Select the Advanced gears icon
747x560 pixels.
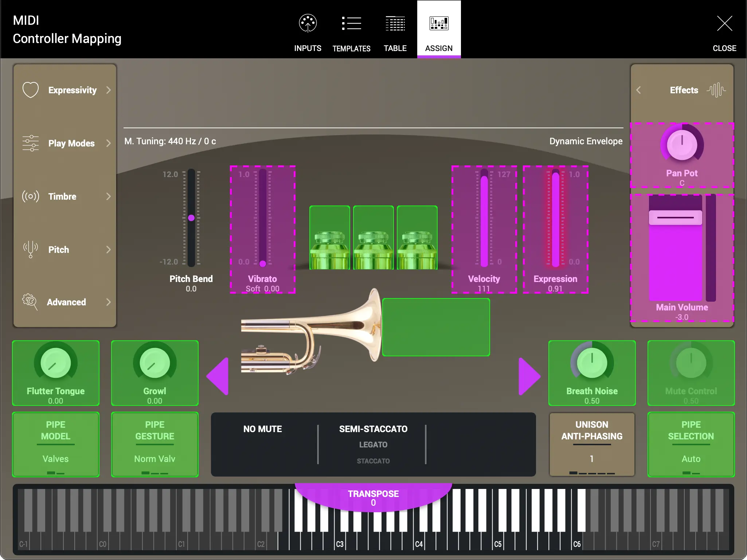(x=31, y=302)
